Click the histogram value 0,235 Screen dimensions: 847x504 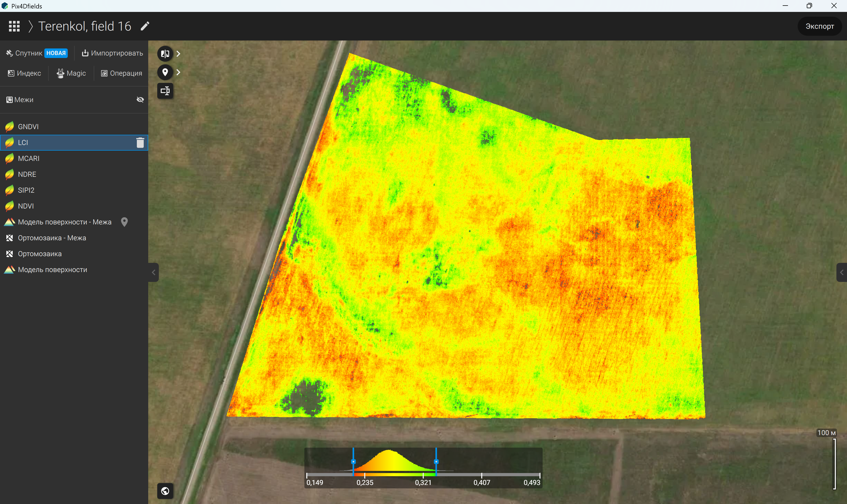pos(365,482)
